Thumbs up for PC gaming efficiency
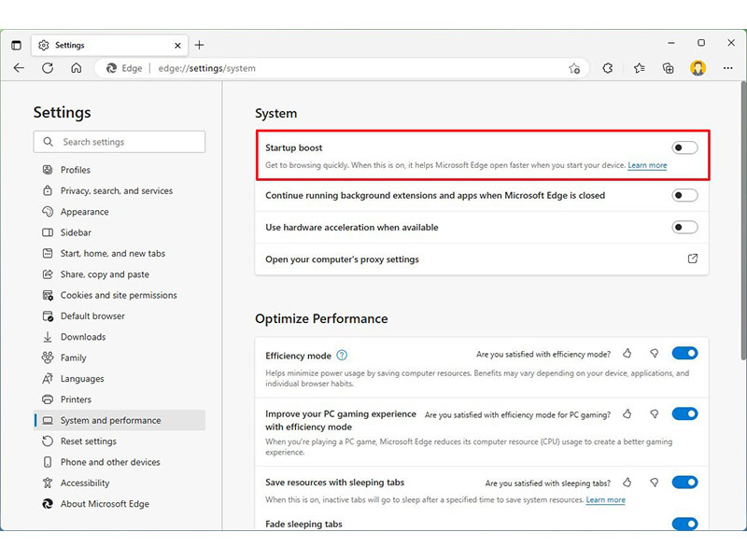This screenshot has width=747, height=560. tap(627, 414)
